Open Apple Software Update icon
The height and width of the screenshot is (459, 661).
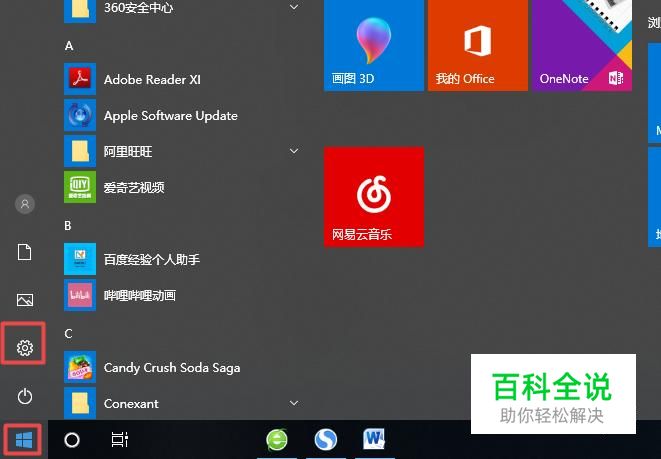[x=80, y=115]
